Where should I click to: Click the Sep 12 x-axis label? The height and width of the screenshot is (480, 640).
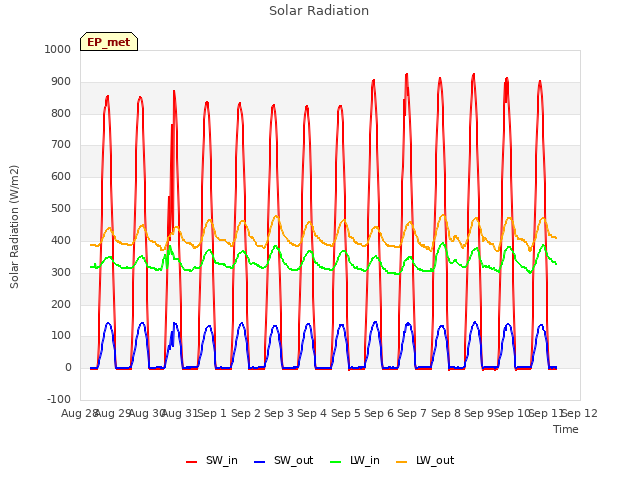(x=580, y=413)
